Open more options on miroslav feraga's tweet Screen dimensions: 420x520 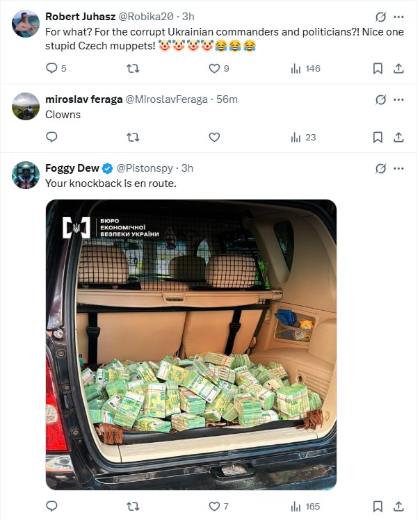coord(398,99)
